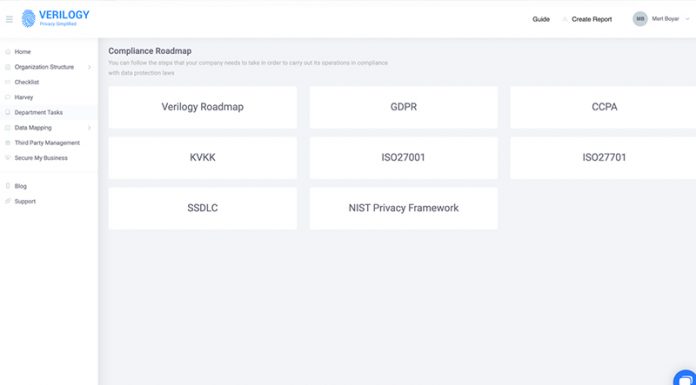Viewport: 696px width, 385px height.
Task: Click the Third Party Management icon
Action: [8, 143]
